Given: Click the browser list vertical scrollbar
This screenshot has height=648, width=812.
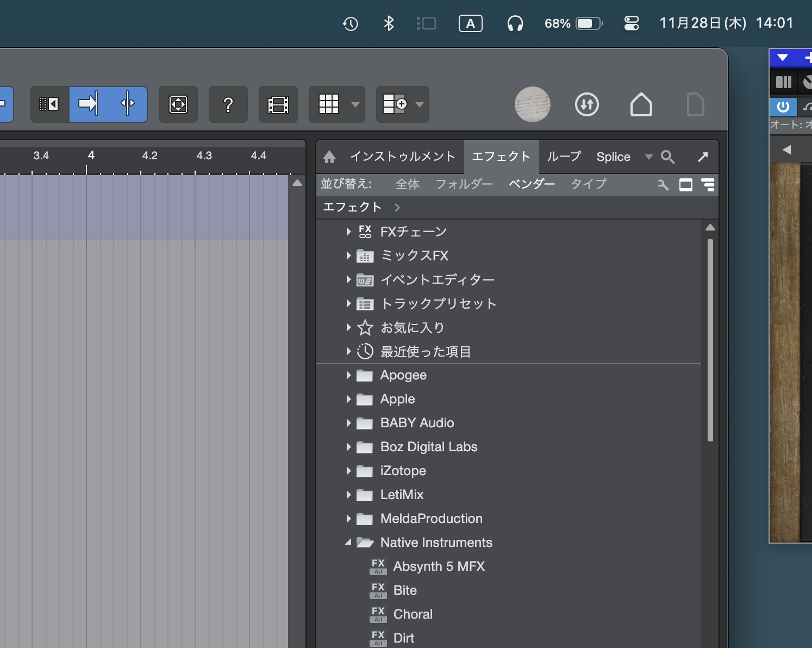Looking at the screenshot, I should tap(710, 340).
